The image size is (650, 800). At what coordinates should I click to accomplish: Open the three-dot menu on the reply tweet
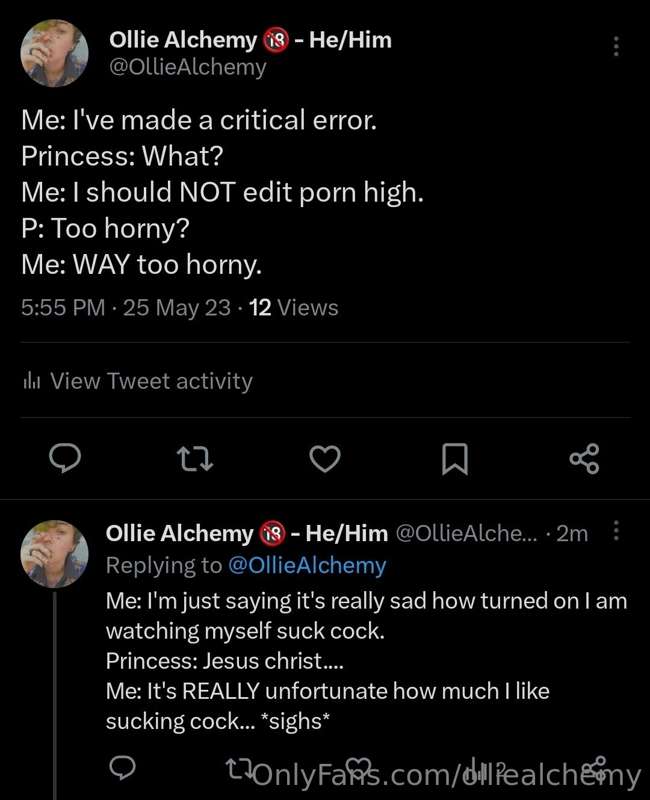coord(616,531)
